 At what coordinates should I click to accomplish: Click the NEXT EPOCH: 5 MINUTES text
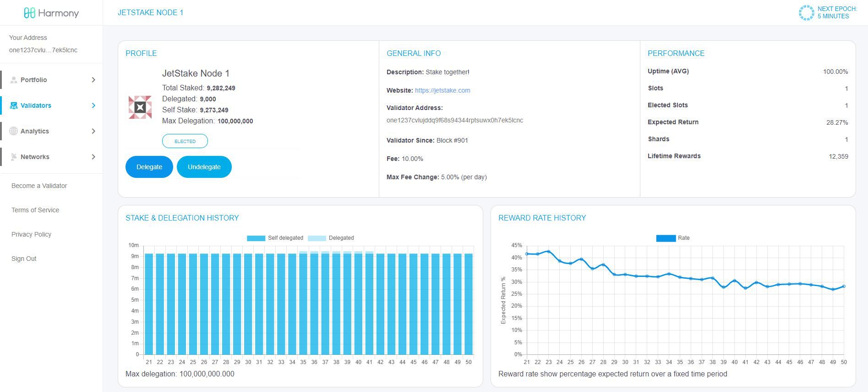[x=837, y=12]
